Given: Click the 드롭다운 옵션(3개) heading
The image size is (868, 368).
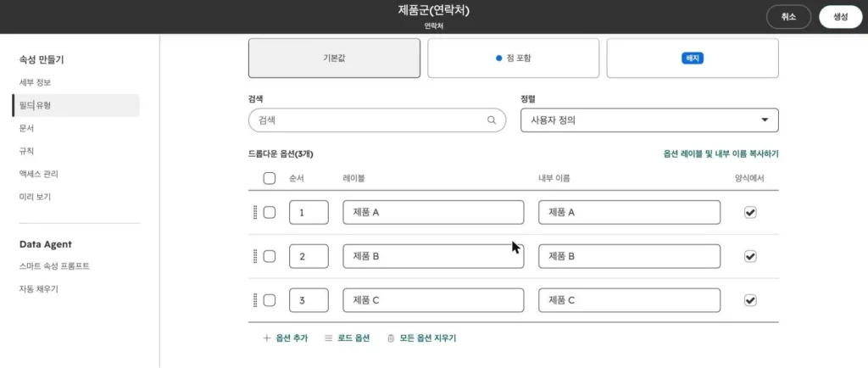Looking at the screenshot, I should click(281, 153).
